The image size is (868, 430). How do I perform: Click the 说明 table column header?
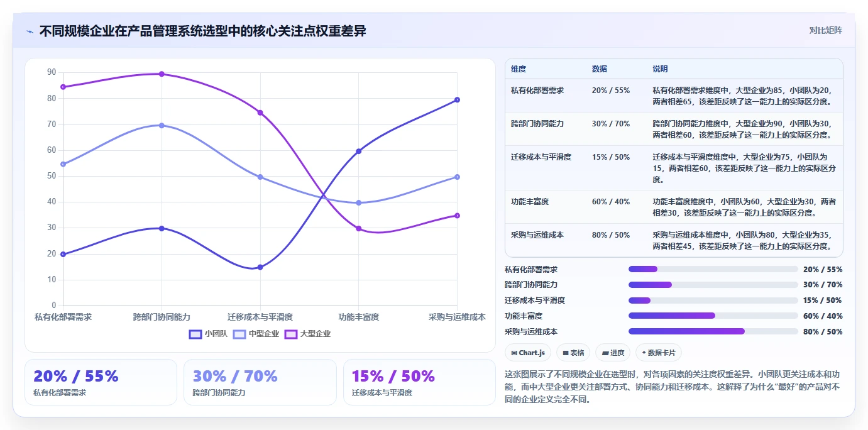coord(660,69)
